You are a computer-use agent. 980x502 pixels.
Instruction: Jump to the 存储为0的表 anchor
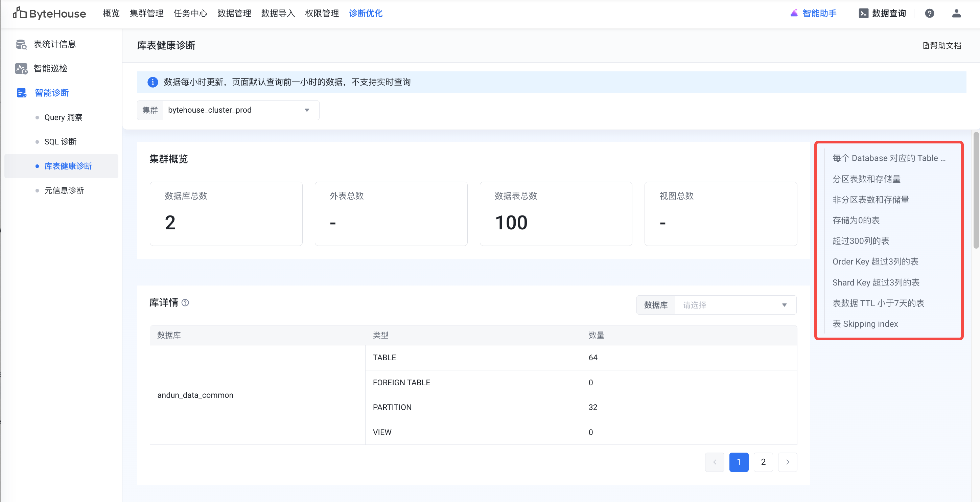[x=856, y=220]
